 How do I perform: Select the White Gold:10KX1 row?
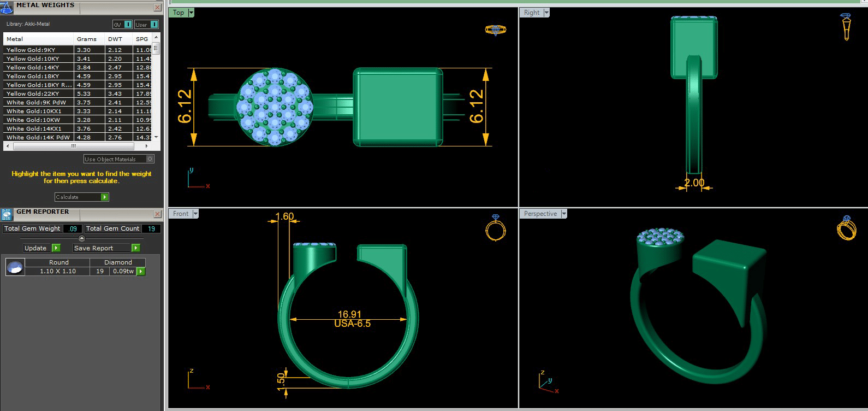point(78,111)
